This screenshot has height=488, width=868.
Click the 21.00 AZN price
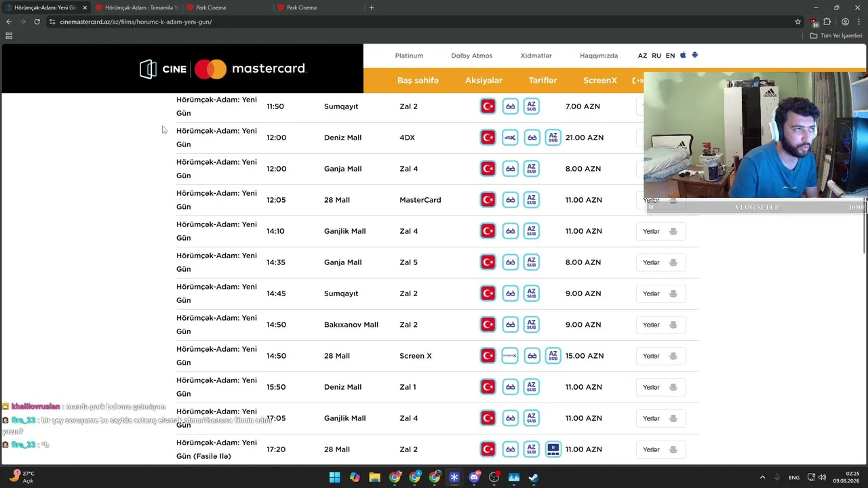tap(585, 138)
